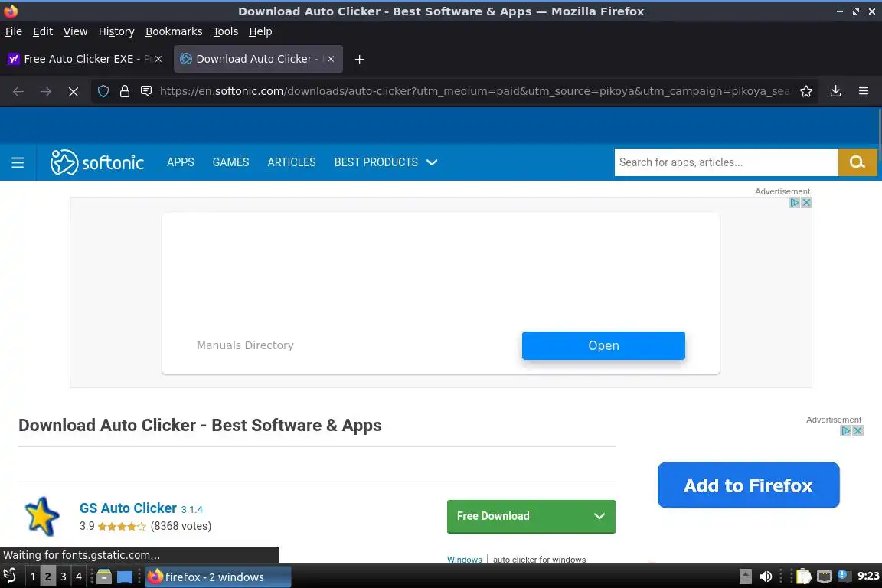The height and width of the screenshot is (588, 882).
Task: Close the Free Auto Clicker EXE tab
Action: [158, 59]
